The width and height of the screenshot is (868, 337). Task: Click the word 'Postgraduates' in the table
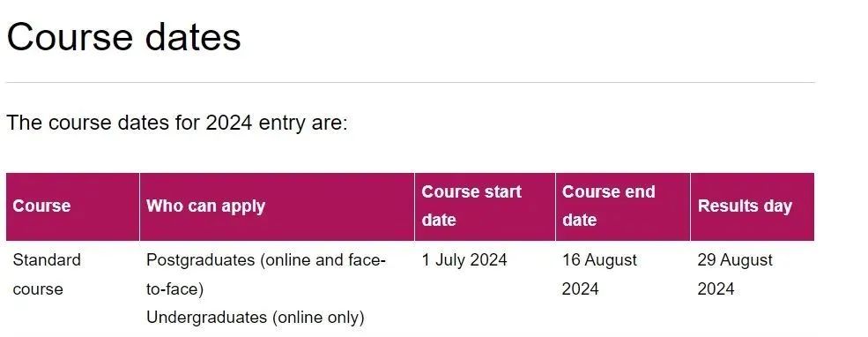click(199, 260)
